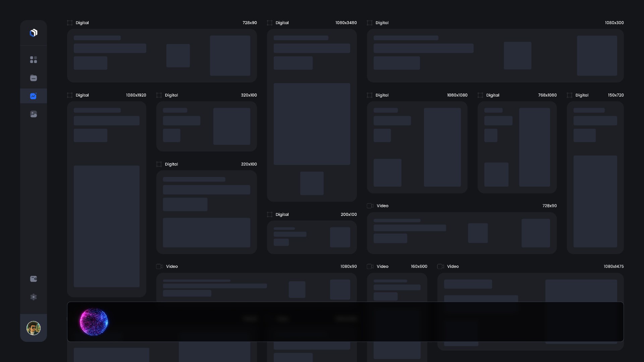Click the Video label of the 1080x1475 card
The image size is (644, 362).
click(x=453, y=266)
